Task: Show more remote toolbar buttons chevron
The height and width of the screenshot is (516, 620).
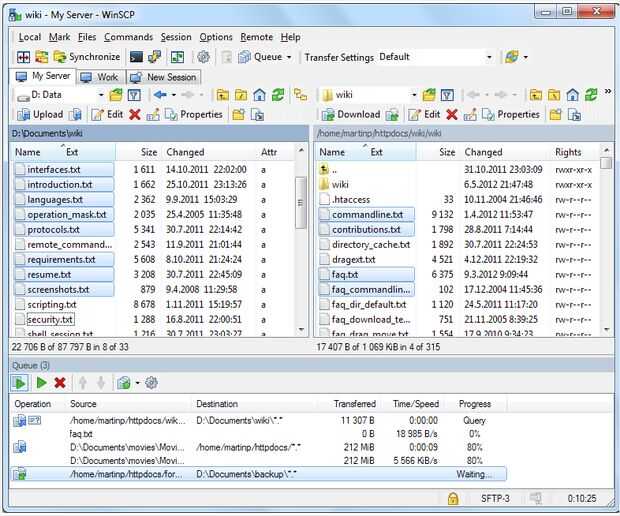Action: (x=608, y=92)
